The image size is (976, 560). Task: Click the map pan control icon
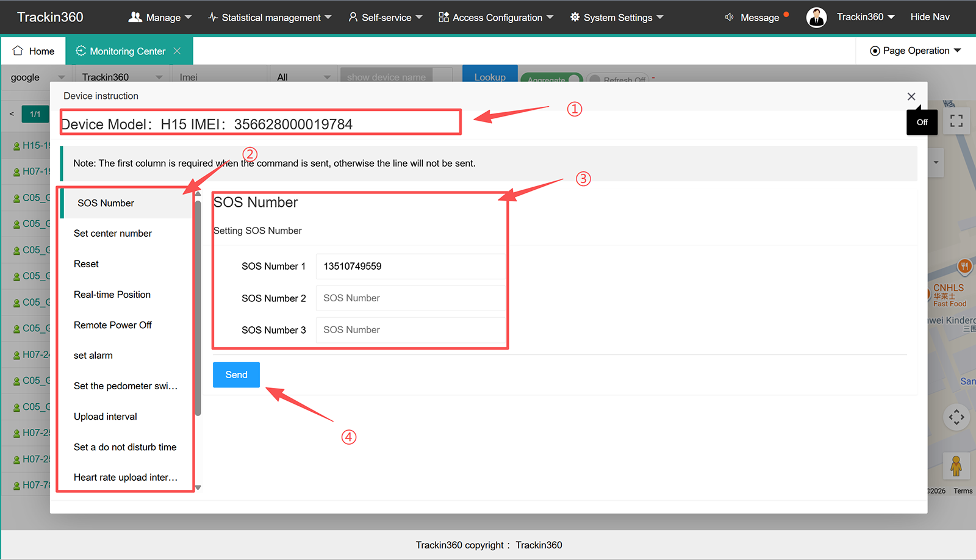click(x=956, y=417)
